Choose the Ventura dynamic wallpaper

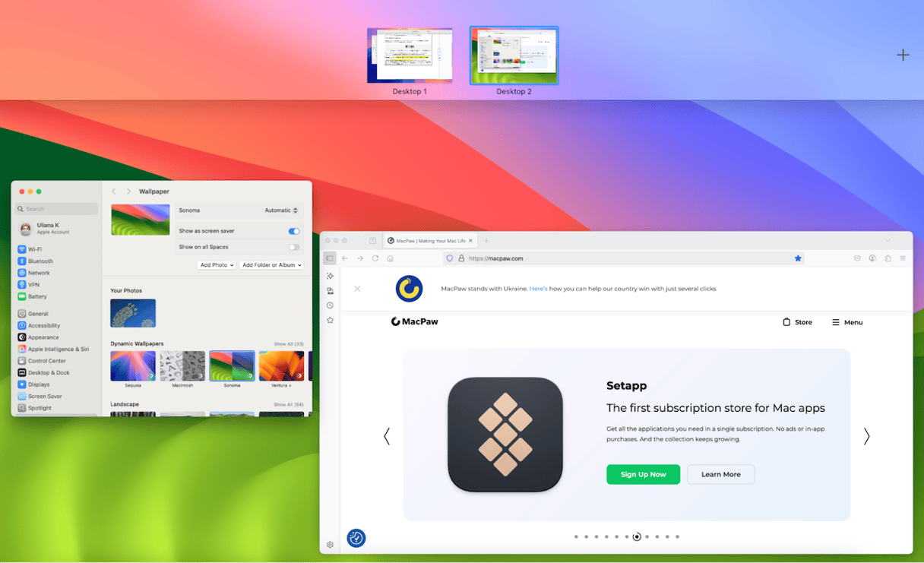(x=281, y=366)
